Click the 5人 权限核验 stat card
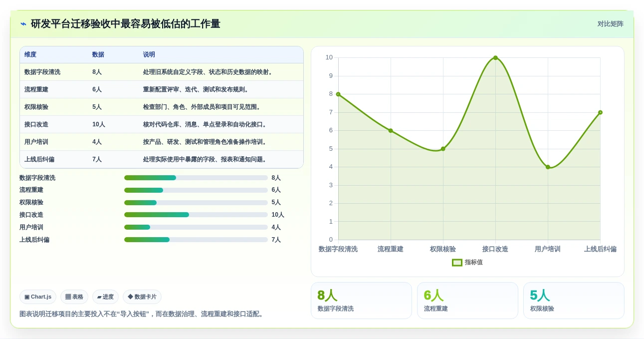This screenshot has width=644, height=339. (x=574, y=301)
